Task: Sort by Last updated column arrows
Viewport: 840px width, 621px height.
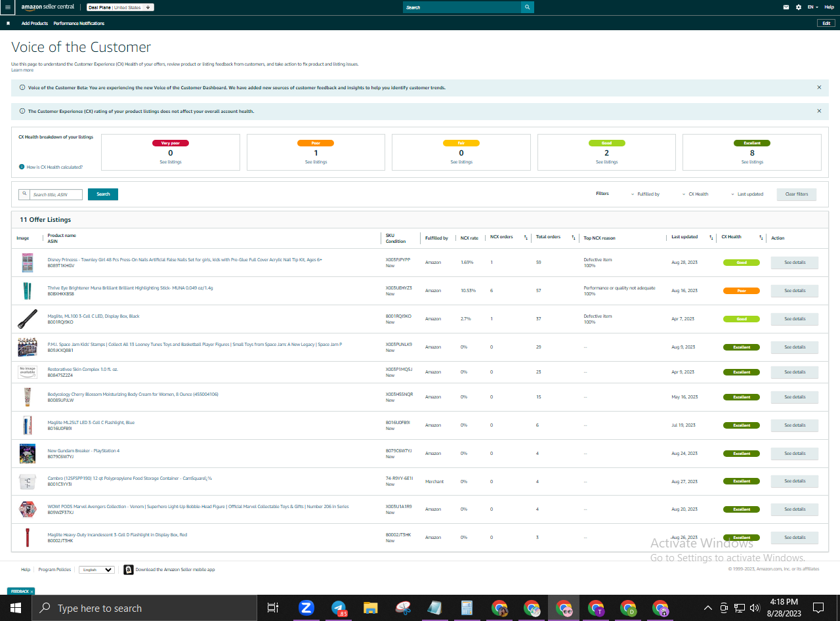Action: click(x=711, y=237)
